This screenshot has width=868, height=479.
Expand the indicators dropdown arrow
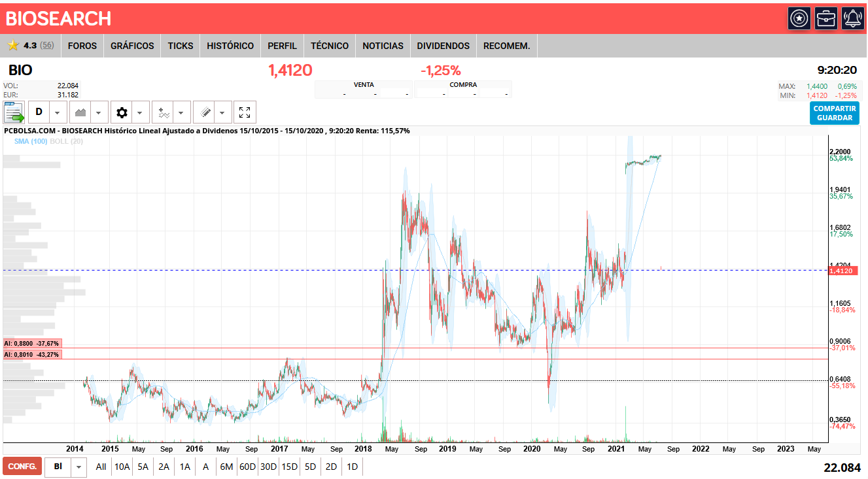click(x=182, y=112)
